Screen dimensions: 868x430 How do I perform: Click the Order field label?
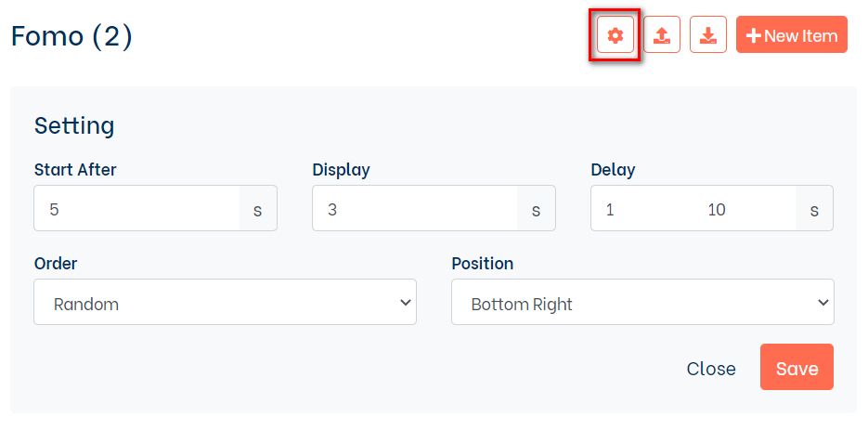coord(56,263)
